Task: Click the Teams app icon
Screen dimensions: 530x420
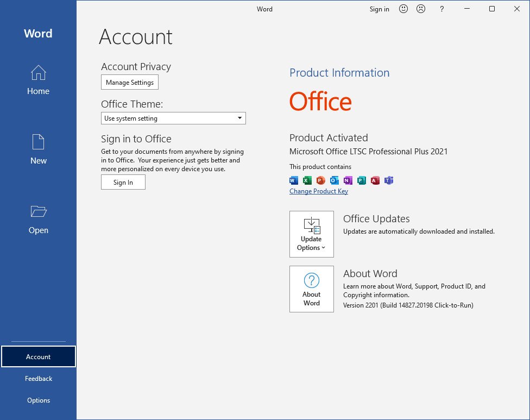Action: (389, 180)
